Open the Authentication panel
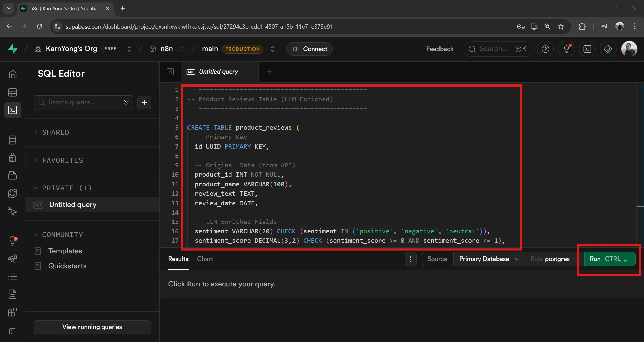The height and width of the screenshot is (342, 644). (x=13, y=158)
